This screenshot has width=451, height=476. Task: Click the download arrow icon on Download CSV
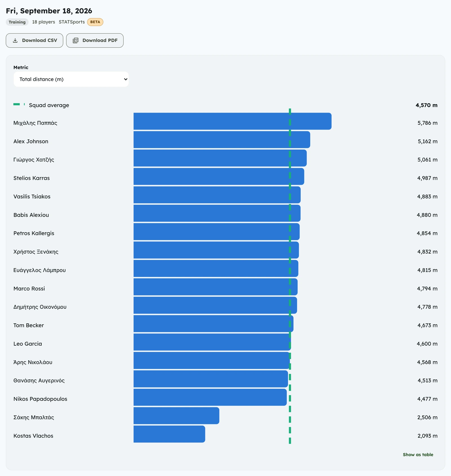click(15, 40)
